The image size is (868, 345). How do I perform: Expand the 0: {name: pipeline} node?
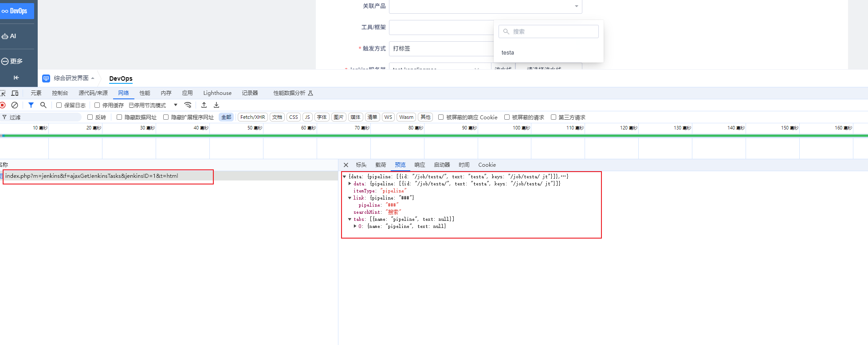(355, 226)
